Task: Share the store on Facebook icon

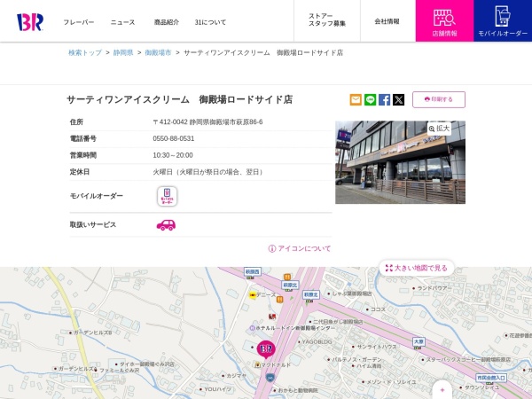Action: click(x=385, y=99)
